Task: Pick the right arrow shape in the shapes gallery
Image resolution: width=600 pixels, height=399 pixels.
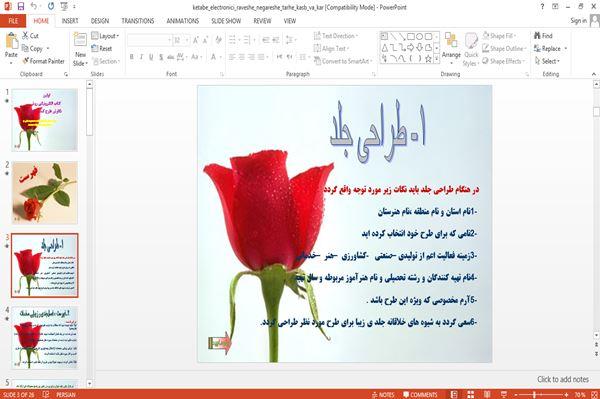Action: point(411,47)
